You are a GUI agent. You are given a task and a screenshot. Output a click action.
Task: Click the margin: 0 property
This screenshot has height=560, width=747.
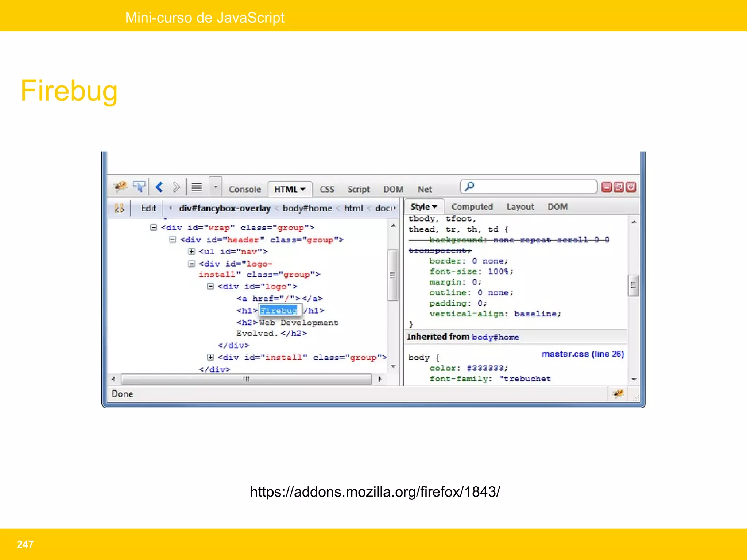click(x=456, y=282)
